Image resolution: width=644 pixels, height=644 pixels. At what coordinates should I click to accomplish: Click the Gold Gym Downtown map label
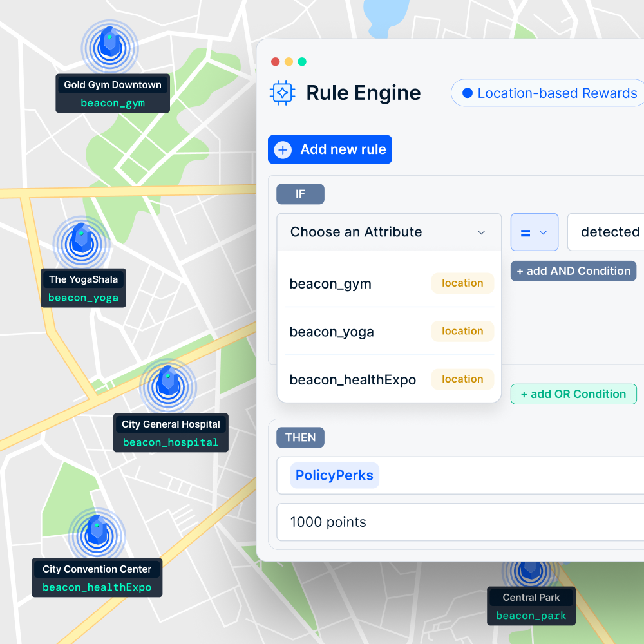pos(113,85)
